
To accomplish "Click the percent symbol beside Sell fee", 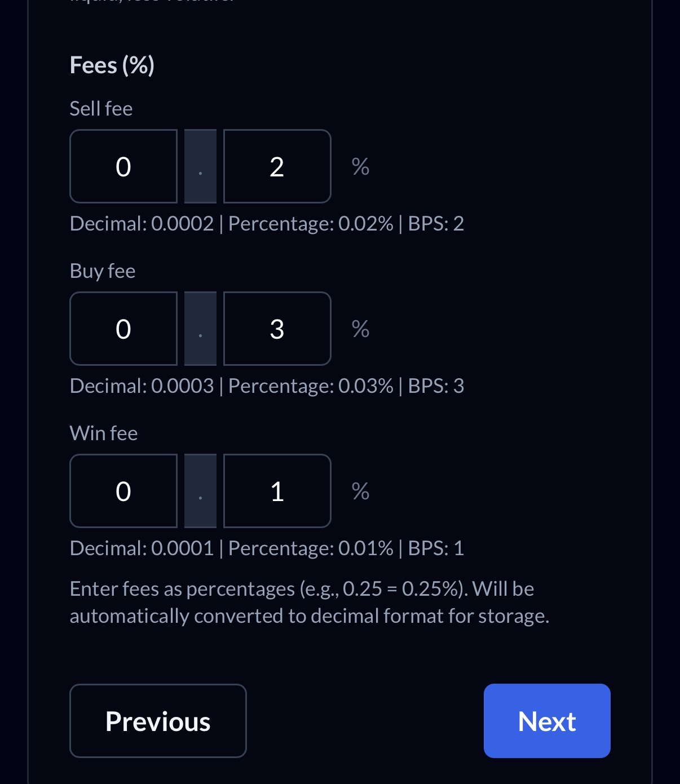I will click(x=360, y=166).
